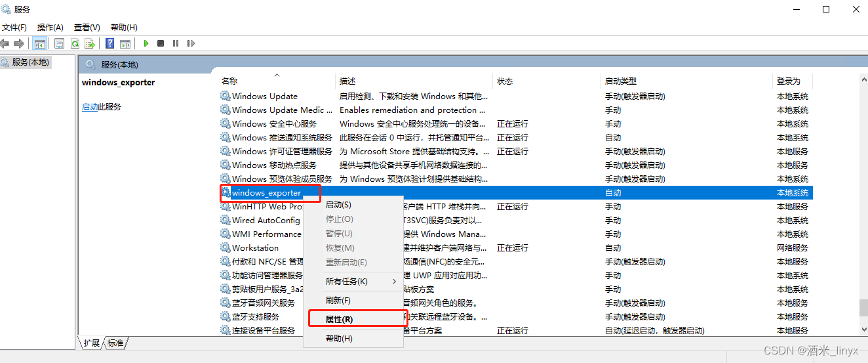Switch to the 标准 tab

coord(115,343)
